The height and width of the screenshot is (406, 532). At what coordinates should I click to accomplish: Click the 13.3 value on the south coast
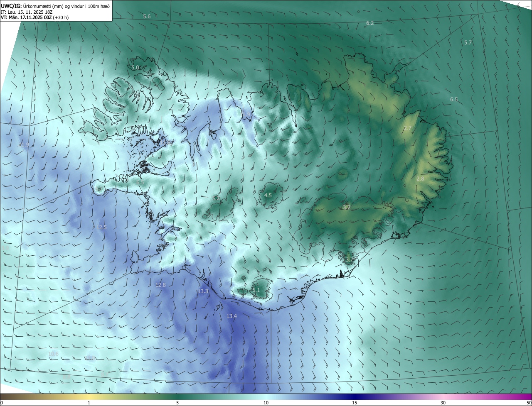point(203,291)
